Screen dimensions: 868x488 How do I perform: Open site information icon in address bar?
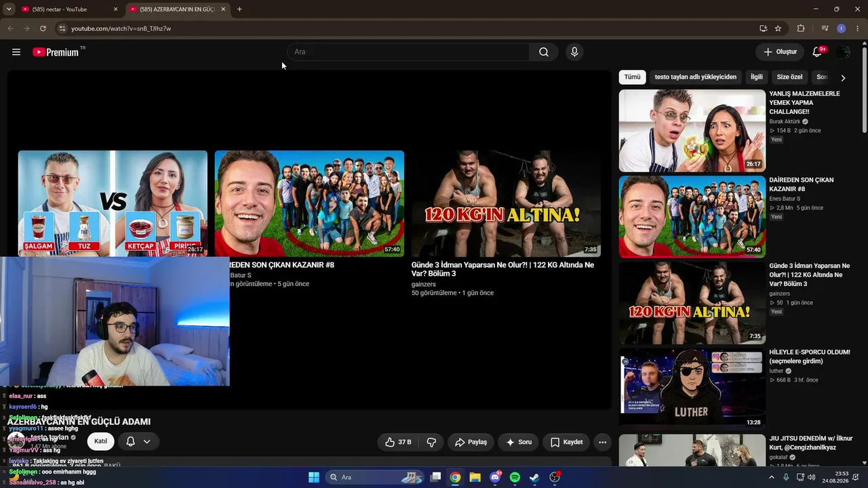click(x=62, y=28)
